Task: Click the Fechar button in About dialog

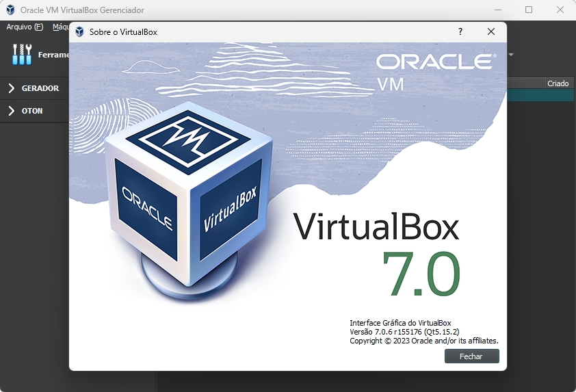Action: (471, 356)
